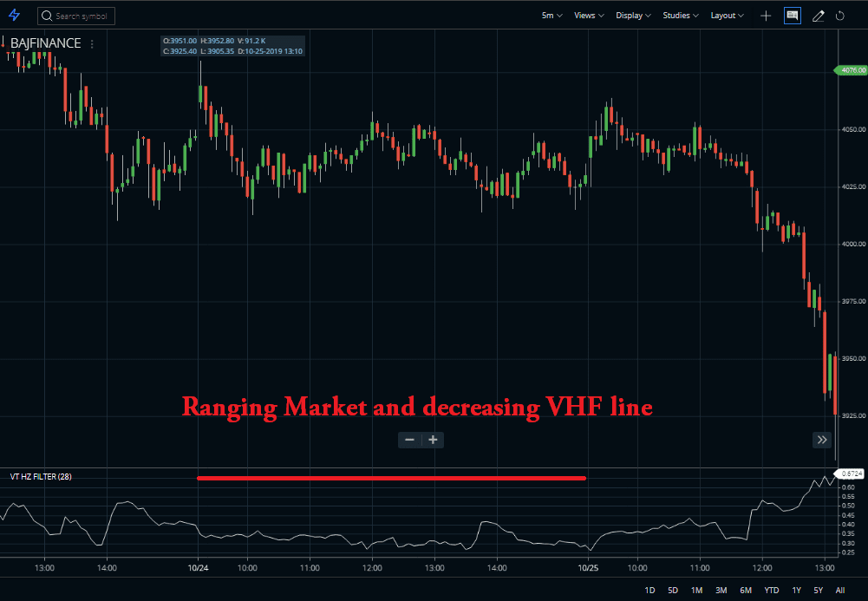The image size is (868, 601).
Task: Select the 3M range button
Action: click(721, 591)
